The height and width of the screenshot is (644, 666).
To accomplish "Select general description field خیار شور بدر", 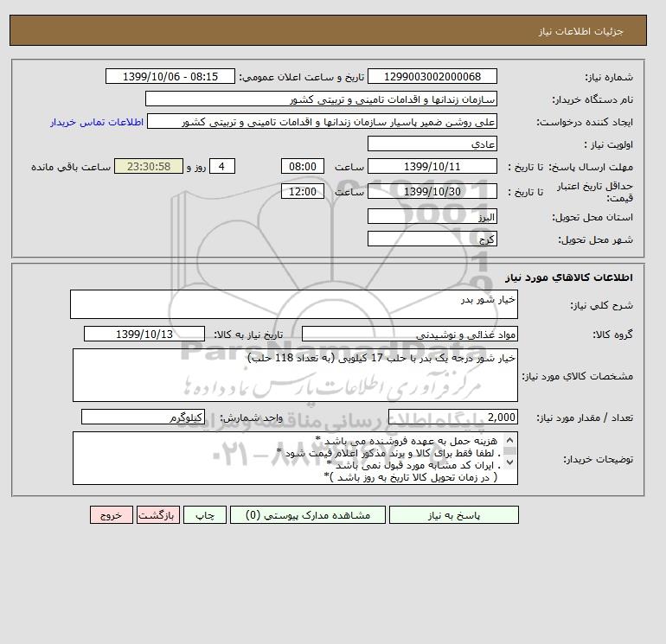I will coord(294,304).
